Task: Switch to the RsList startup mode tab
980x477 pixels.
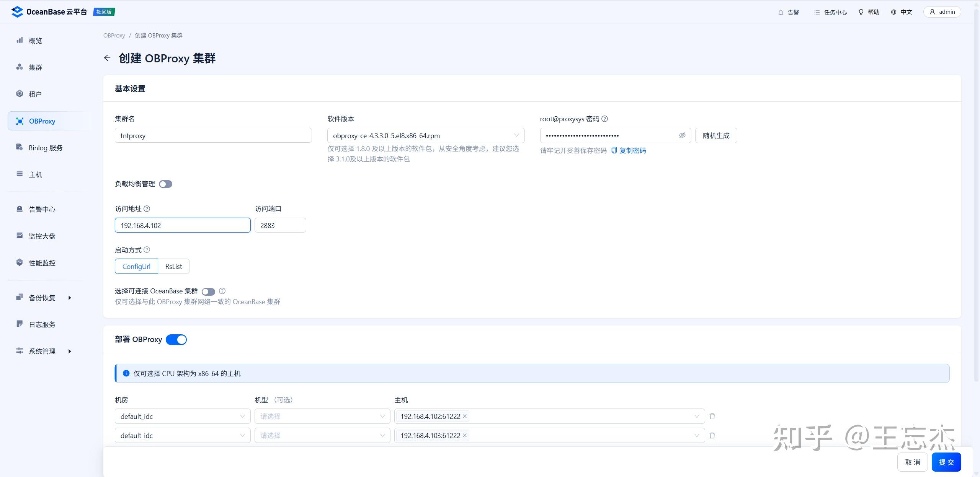Action: pyautogui.click(x=173, y=266)
